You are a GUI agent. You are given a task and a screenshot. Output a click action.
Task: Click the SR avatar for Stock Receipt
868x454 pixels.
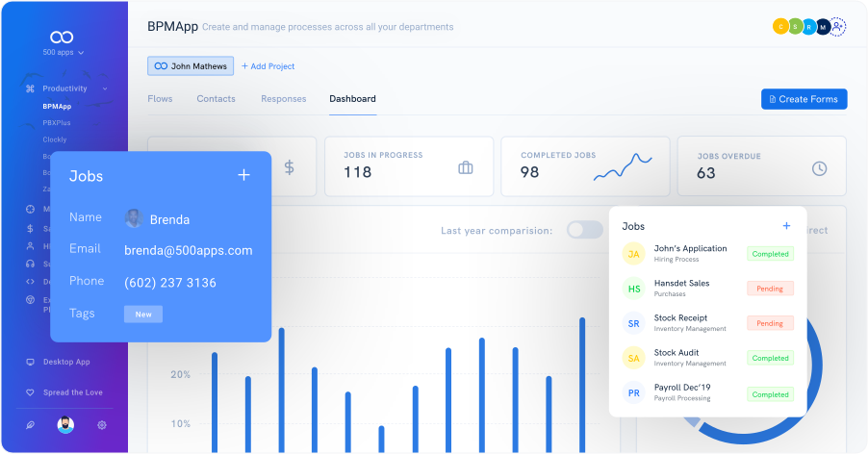[634, 323]
